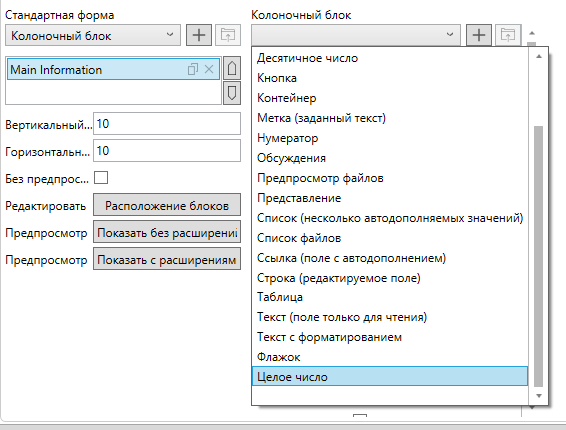
Task: Click plus button next to right Колоночный блок dropdown
Action: point(479,35)
